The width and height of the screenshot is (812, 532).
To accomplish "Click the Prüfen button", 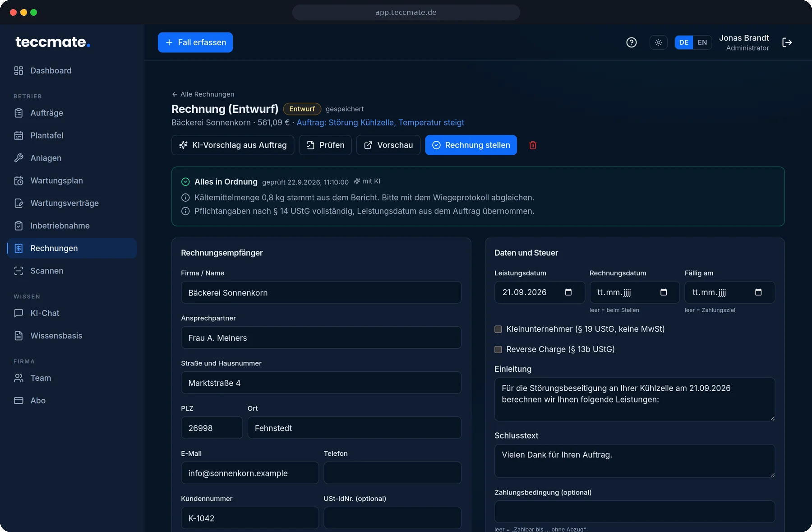I will pyautogui.click(x=325, y=145).
